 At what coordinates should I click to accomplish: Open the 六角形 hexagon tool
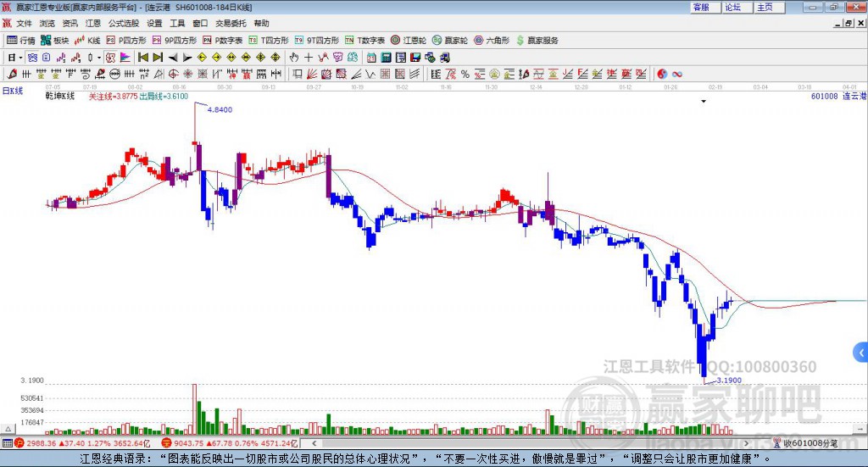click(492, 41)
